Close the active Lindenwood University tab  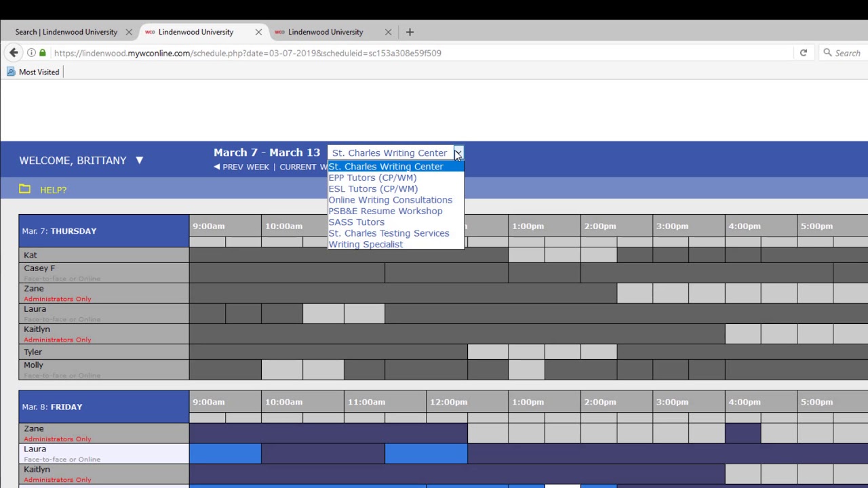[x=258, y=32]
